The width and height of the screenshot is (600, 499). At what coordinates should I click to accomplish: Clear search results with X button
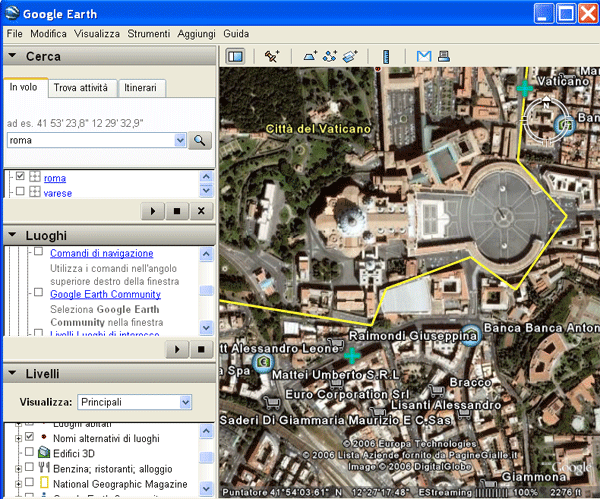[x=201, y=211]
